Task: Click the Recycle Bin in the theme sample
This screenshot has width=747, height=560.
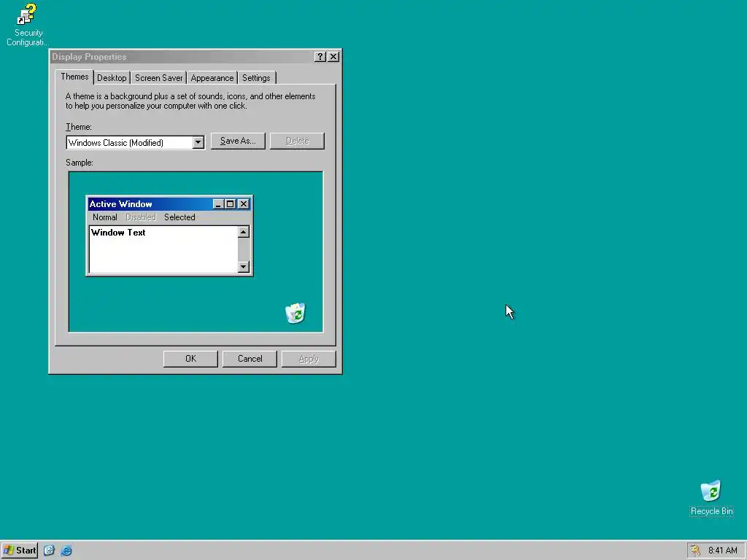Action: tap(295, 313)
